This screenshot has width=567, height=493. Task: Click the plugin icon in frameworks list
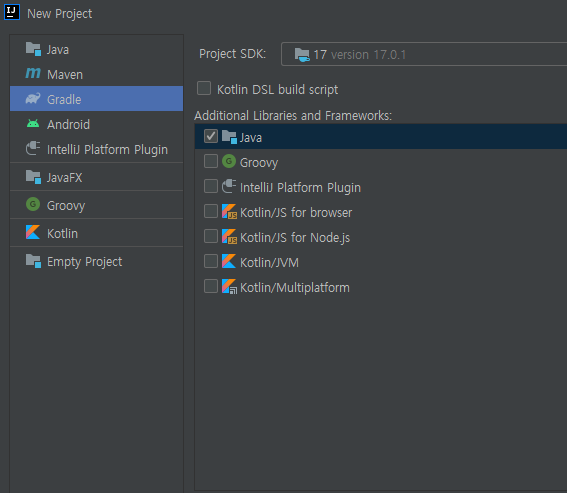point(229,186)
